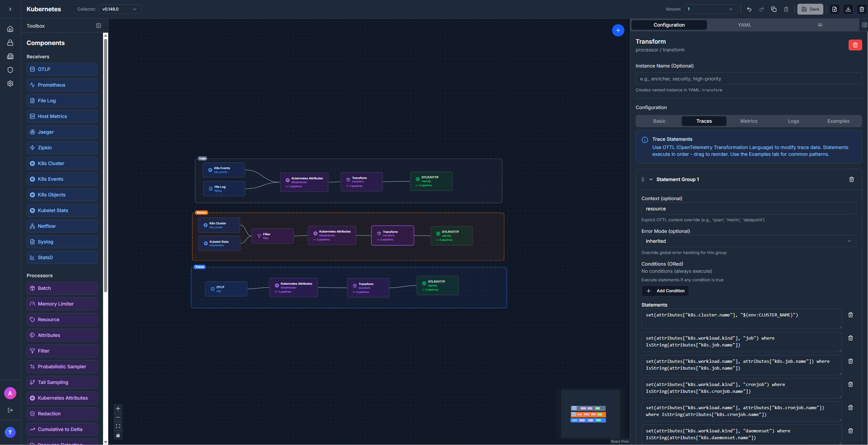Screen dimensions: 868x445
Task: Select the Metrics configuration tab
Action: tap(749, 121)
